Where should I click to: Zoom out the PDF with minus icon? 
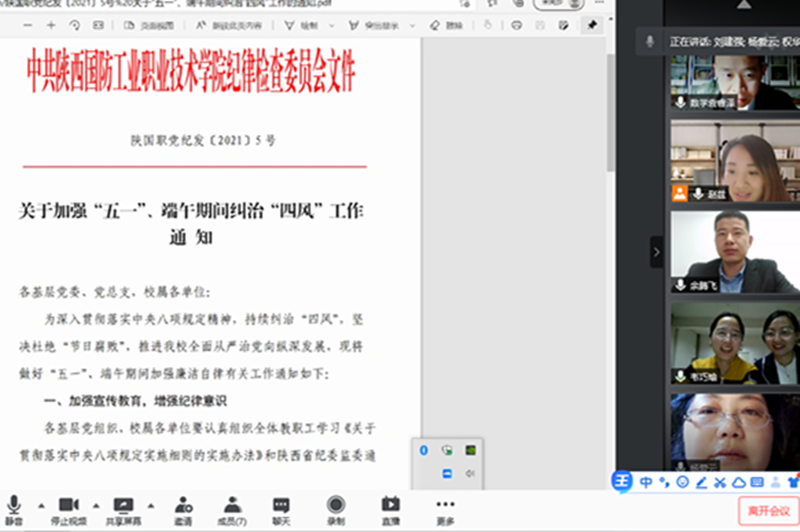tap(30, 25)
